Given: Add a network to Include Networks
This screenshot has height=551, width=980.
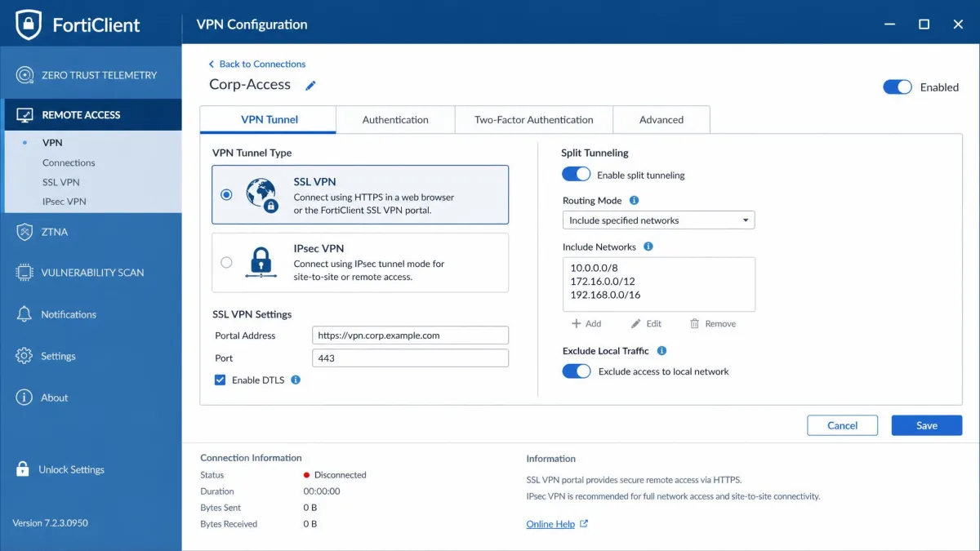Looking at the screenshot, I should coord(586,324).
